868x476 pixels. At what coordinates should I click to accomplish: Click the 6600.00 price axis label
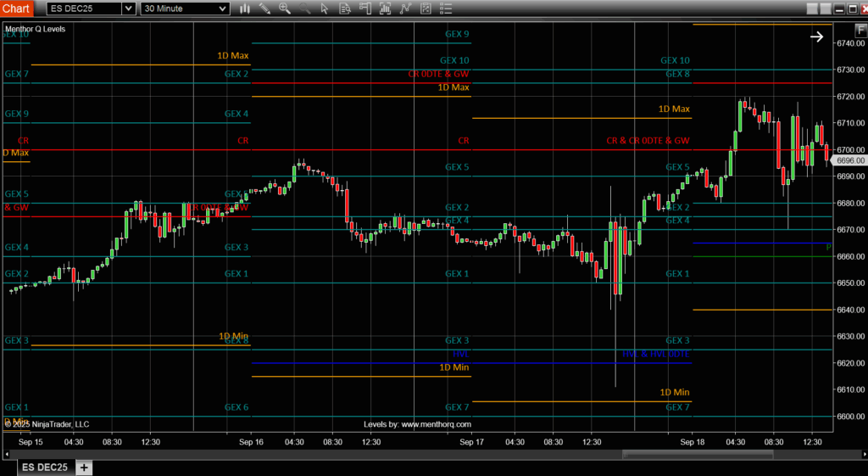pos(851,416)
